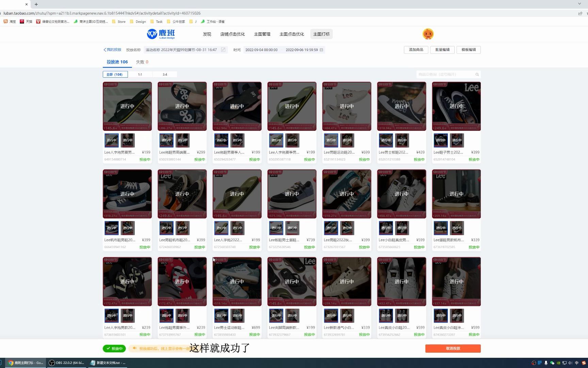Image resolution: width=588 pixels, height=368 pixels.
Task: Open 主图点击优化 nav menu
Action: pos(292,34)
